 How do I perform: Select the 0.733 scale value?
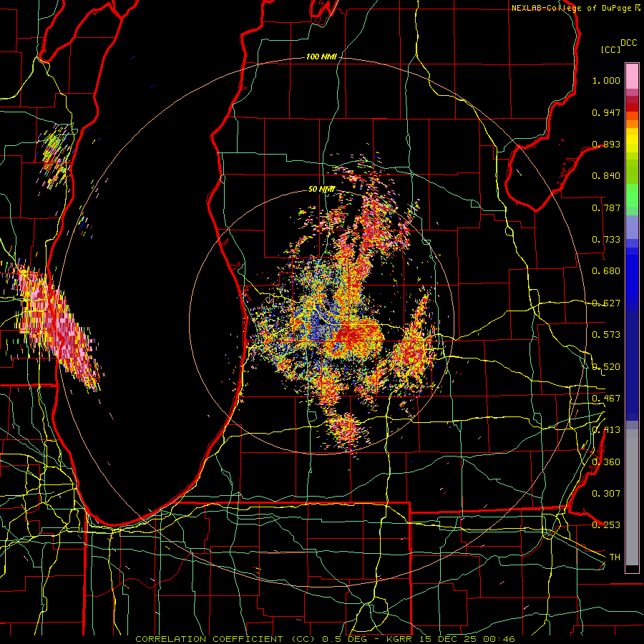(606, 240)
